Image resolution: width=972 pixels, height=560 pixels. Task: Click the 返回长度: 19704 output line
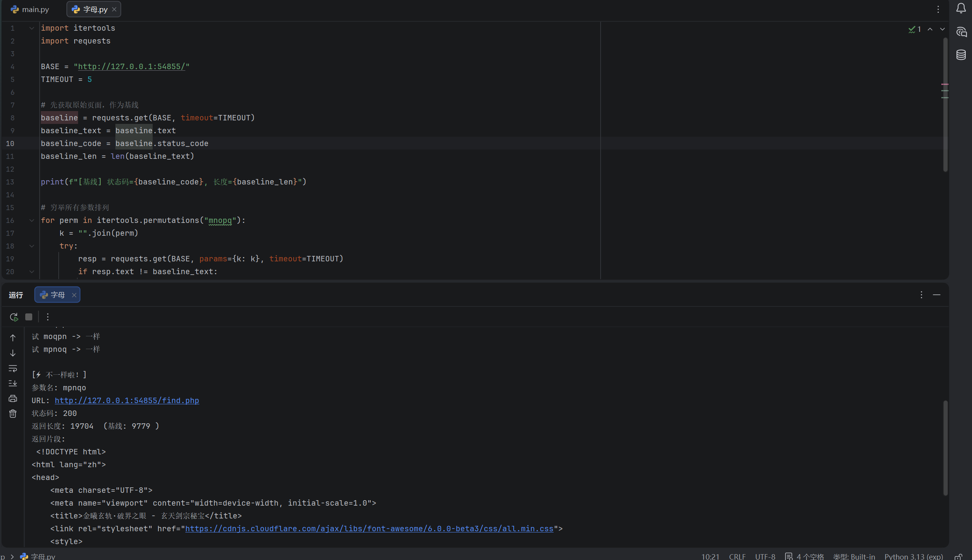(x=96, y=426)
